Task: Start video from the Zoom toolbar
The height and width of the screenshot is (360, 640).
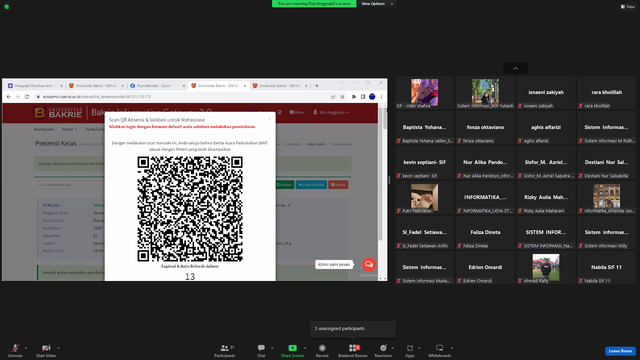Action: [x=46, y=350]
